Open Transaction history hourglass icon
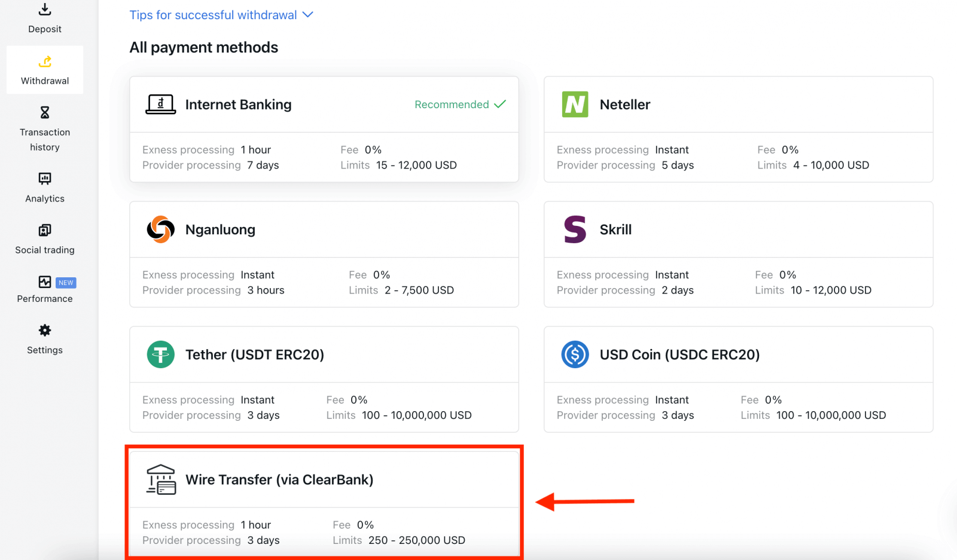The height and width of the screenshot is (560, 957). 45,112
